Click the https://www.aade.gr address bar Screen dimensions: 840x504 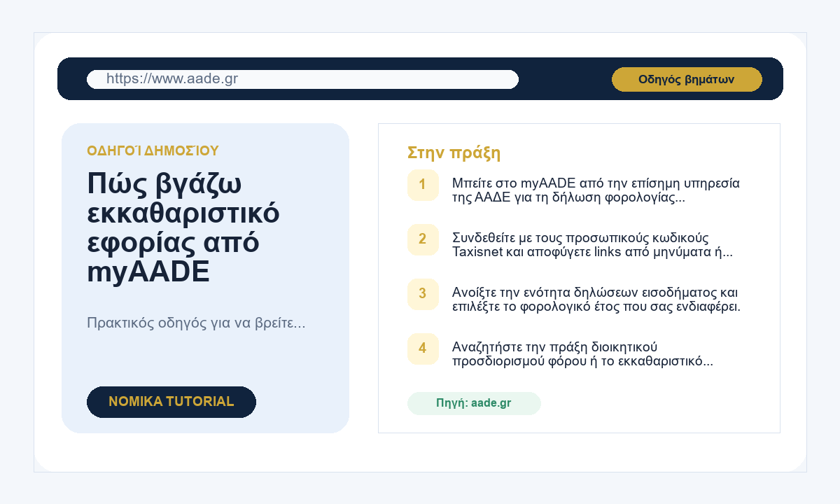pos(302,79)
